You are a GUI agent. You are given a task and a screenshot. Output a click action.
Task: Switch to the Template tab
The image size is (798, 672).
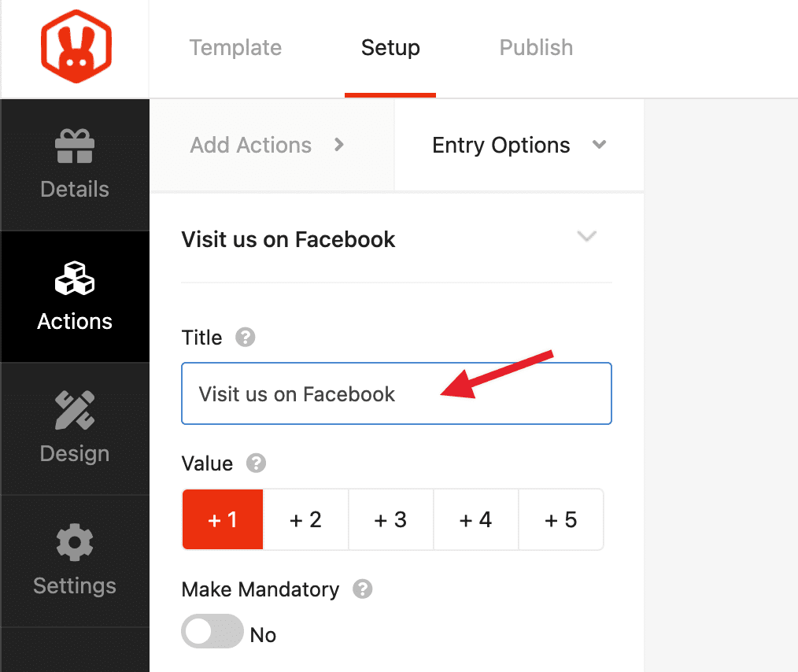[x=235, y=48]
